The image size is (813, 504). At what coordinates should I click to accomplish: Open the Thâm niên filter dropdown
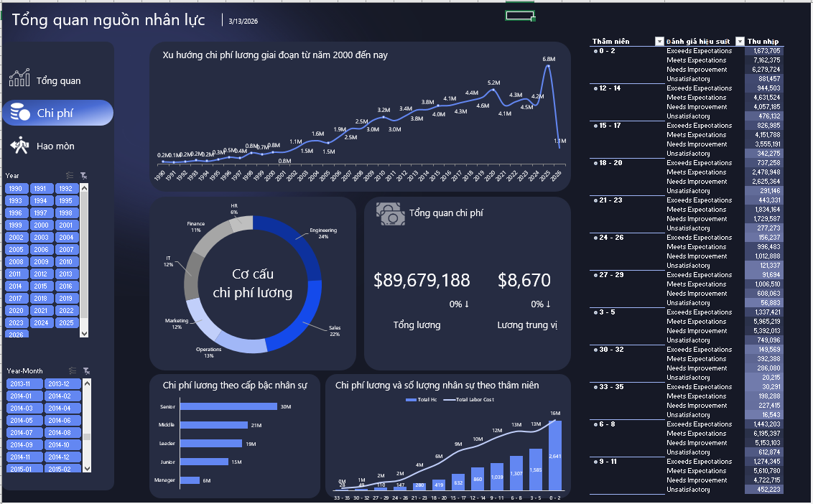tap(659, 42)
